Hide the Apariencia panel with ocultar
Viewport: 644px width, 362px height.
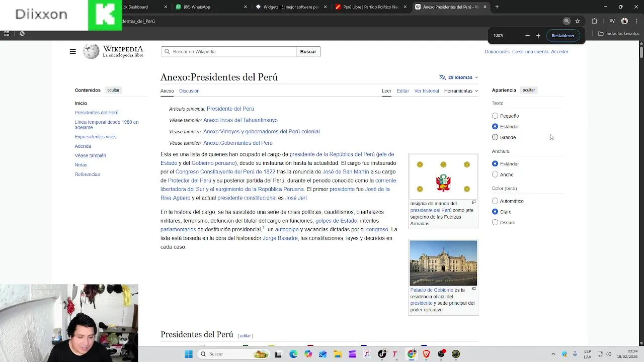click(529, 90)
